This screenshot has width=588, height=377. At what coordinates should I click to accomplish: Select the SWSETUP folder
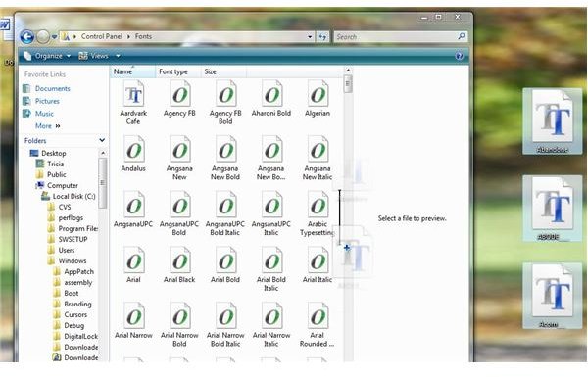68,240
